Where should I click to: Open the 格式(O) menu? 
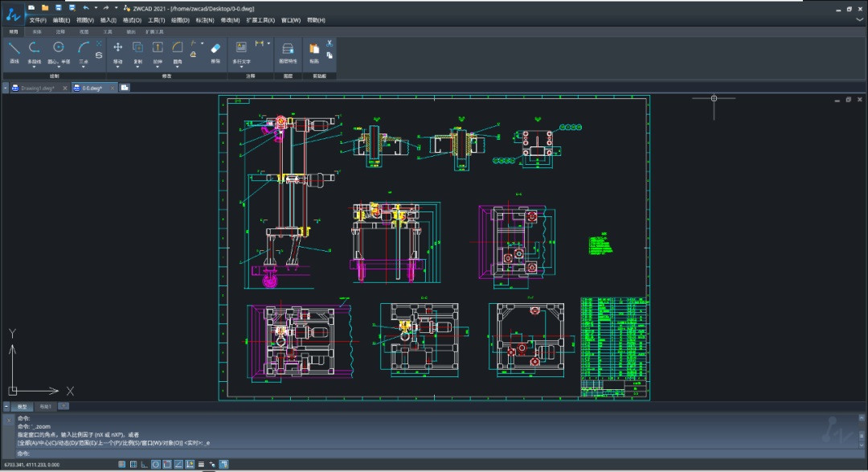pos(132,20)
